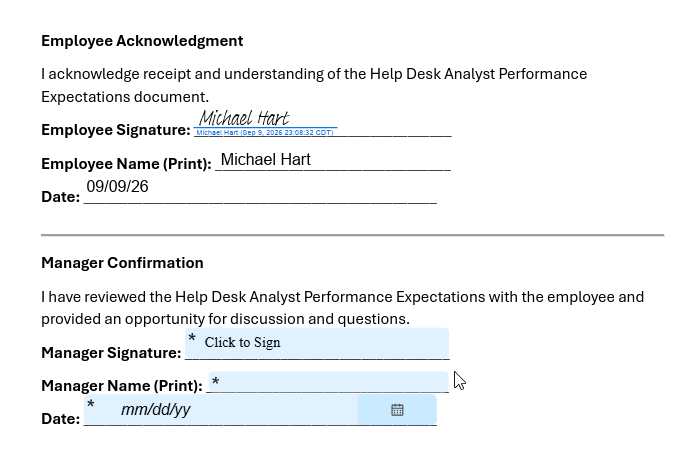This screenshot has height=454, width=691.
Task: Click the 'Employee Name (Print):' label
Action: [x=126, y=164]
